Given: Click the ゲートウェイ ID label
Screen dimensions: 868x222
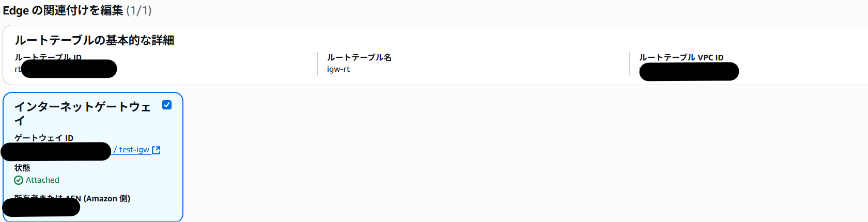Looking at the screenshot, I should (x=44, y=138).
